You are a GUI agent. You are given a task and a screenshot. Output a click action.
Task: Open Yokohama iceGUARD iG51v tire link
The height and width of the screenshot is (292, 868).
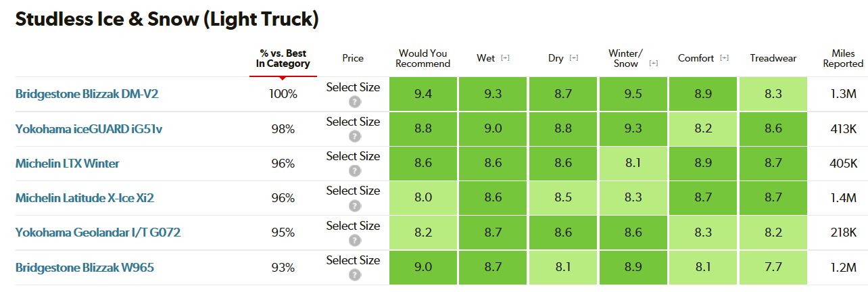click(89, 128)
